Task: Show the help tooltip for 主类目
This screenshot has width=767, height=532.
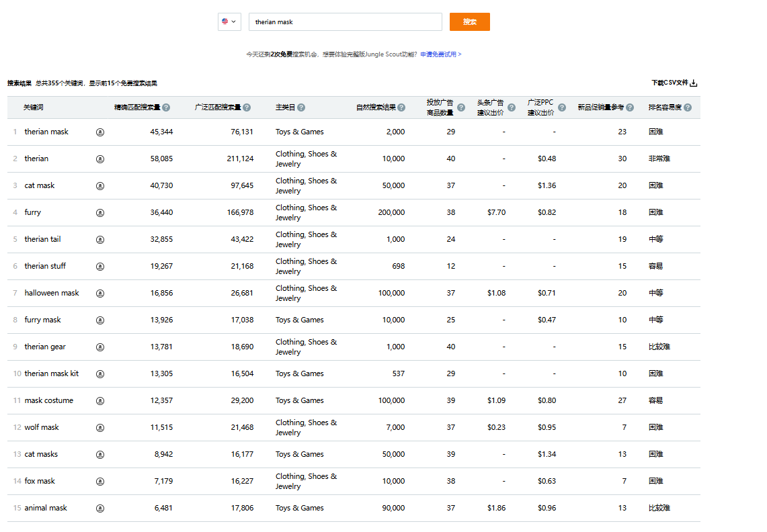Action: pyautogui.click(x=301, y=107)
